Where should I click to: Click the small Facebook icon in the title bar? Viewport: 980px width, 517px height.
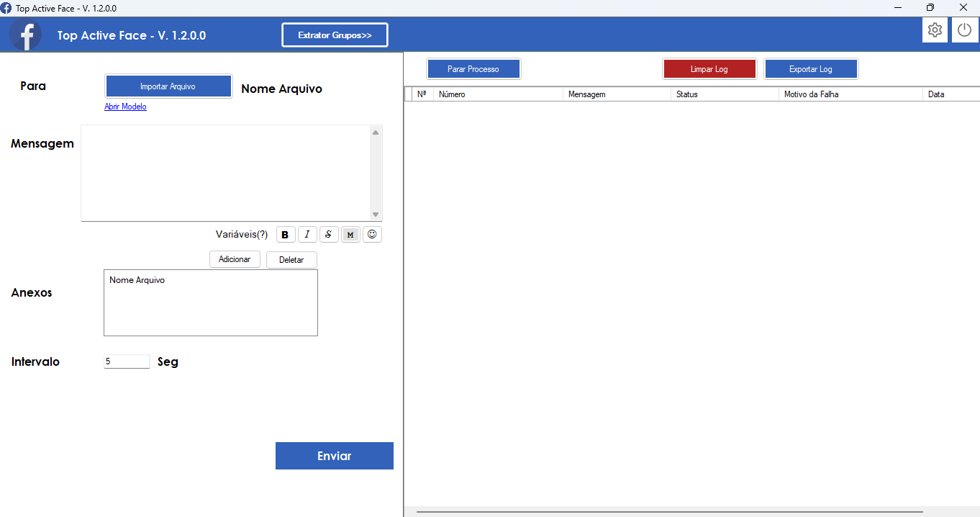tap(6, 8)
